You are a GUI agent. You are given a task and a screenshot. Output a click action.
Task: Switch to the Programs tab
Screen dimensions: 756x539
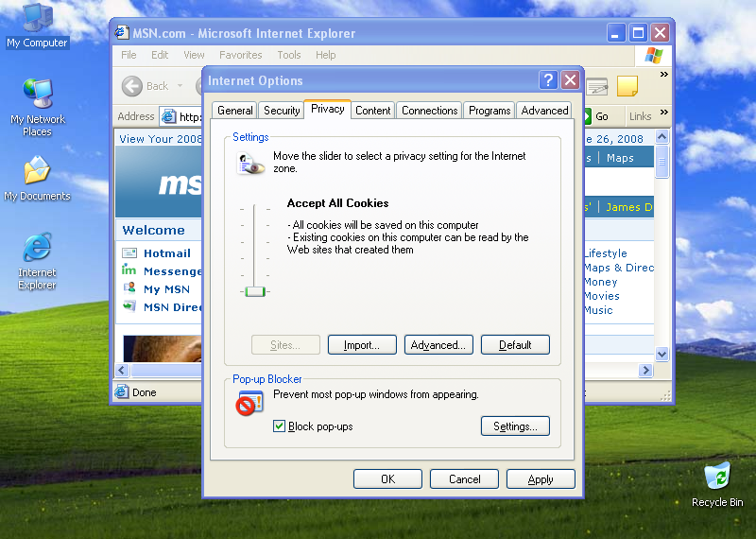pyautogui.click(x=490, y=111)
